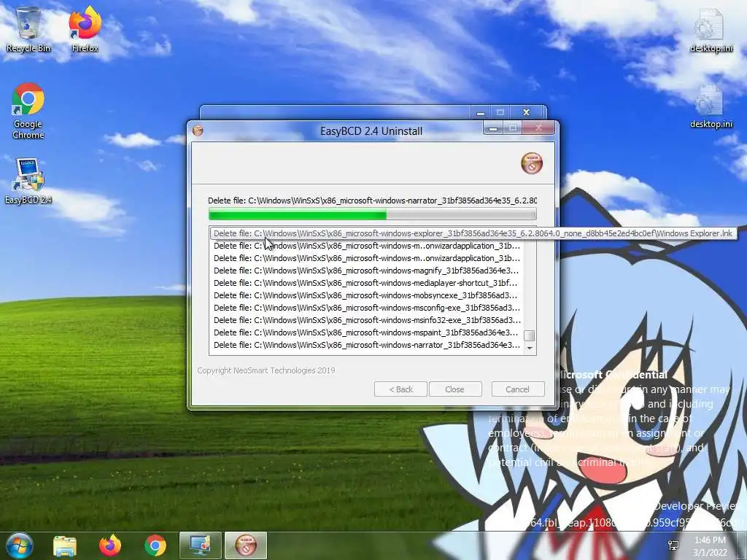747x560 pixels.
Task: Click the Cancel button
Action: tap(518, 389)
